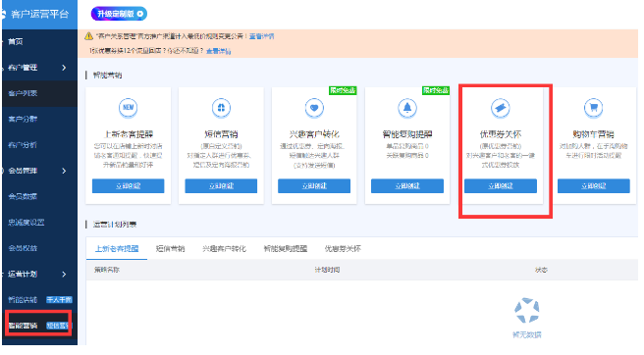
Task: Click the warning triangle icon in notice banner
Action: 88,36
